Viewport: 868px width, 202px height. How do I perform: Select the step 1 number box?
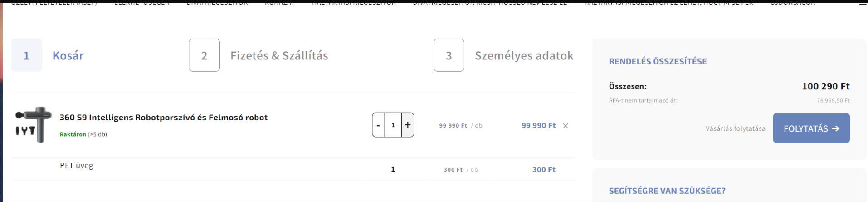point(26,55)
